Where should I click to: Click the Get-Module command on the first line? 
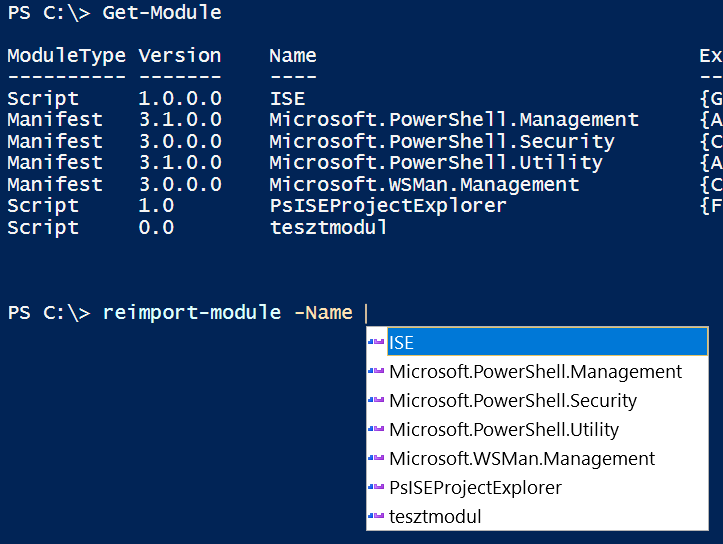coord(162,13)
